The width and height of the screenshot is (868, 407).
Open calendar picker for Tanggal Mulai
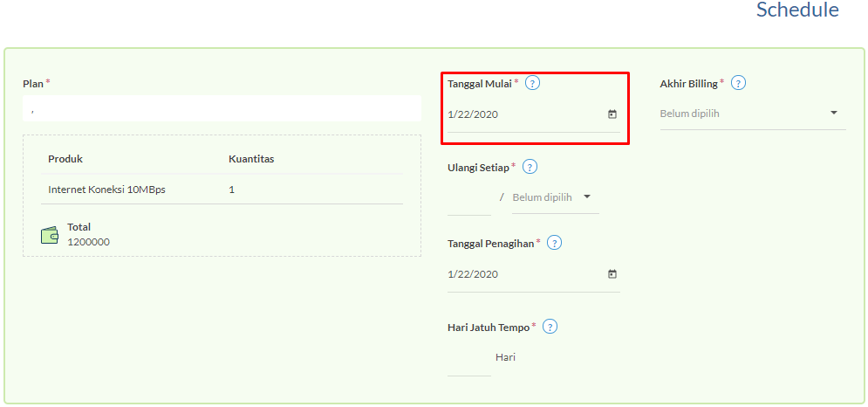tap(612, 114)
